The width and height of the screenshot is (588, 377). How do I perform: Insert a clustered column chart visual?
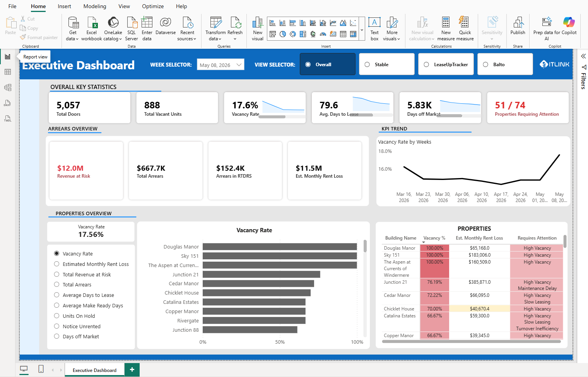point(303,23)
